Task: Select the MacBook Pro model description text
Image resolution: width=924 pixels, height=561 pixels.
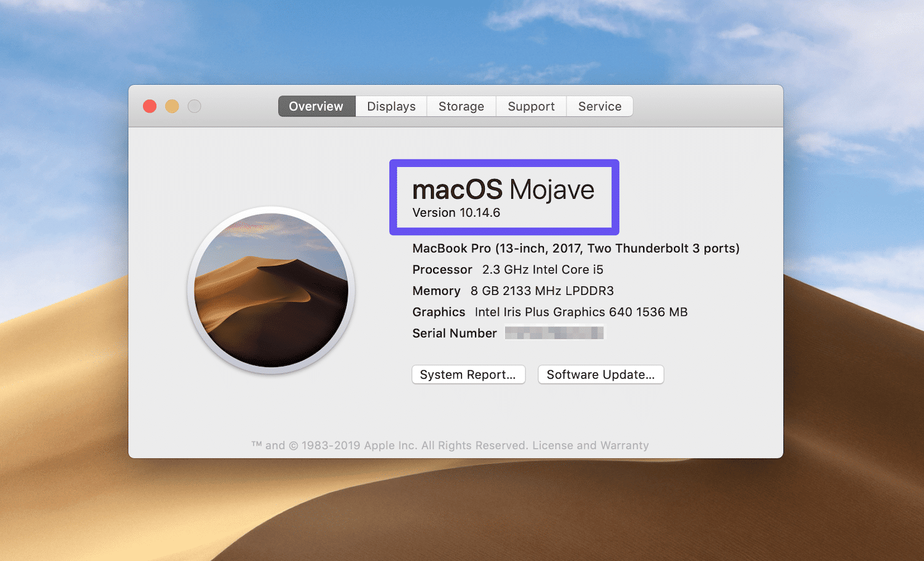Action: point(575,248)
